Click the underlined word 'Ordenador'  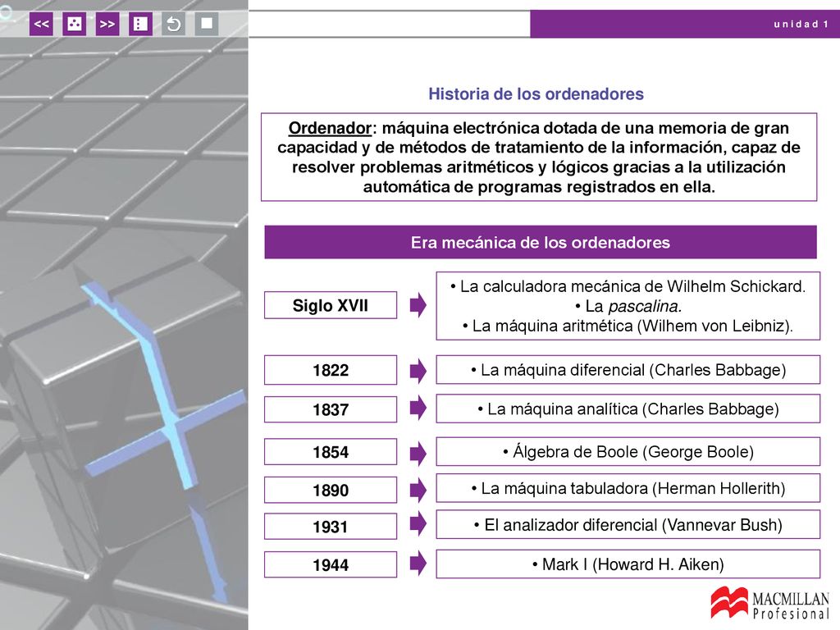tap(330, 128)
